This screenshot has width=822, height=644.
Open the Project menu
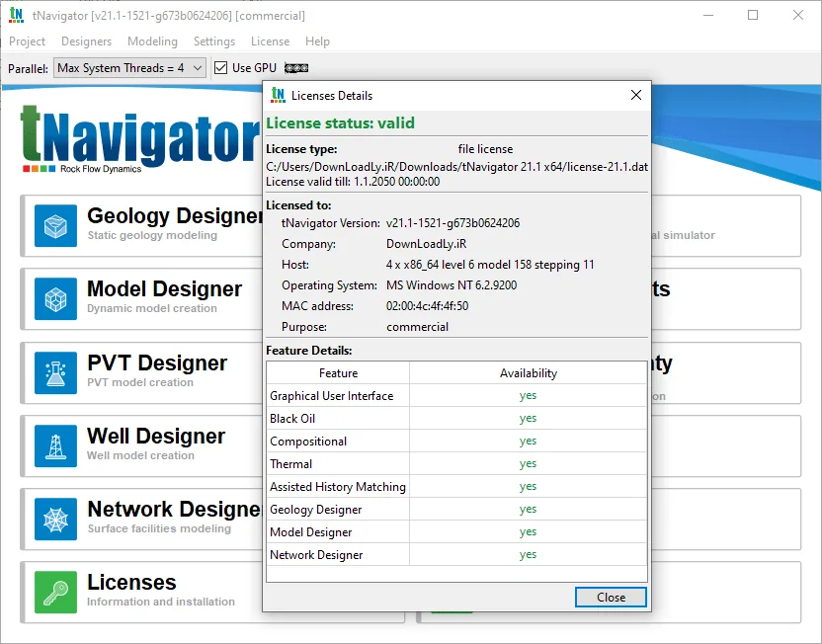coord(28,41)
